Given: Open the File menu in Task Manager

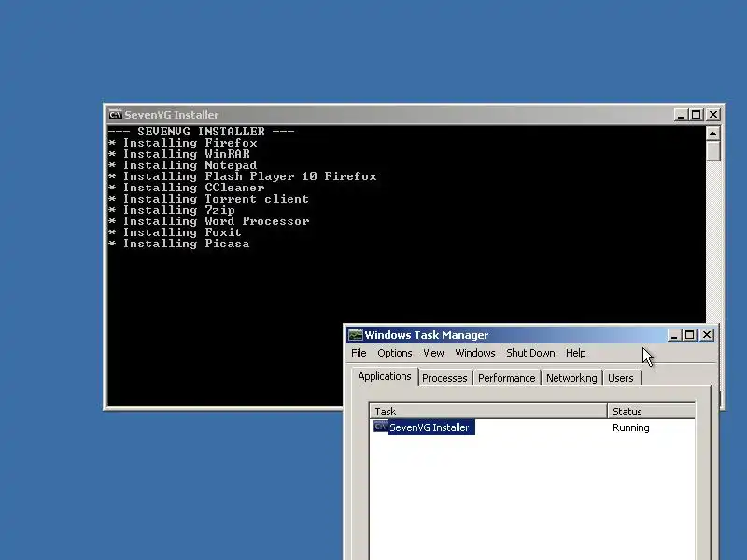Looking at the screenshot, I should click(x=359, y=353).
